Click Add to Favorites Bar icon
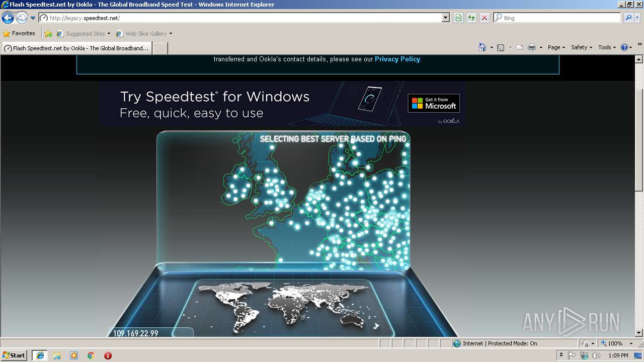Screen dimensions: 644x362 click(x=48, y=34)
